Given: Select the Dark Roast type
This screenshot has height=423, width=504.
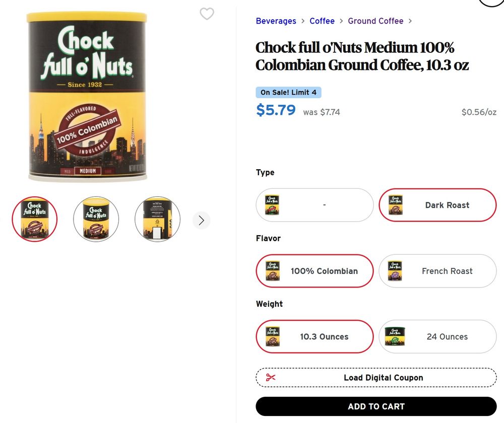Looking at the screenshot, I should coord(447,205).
